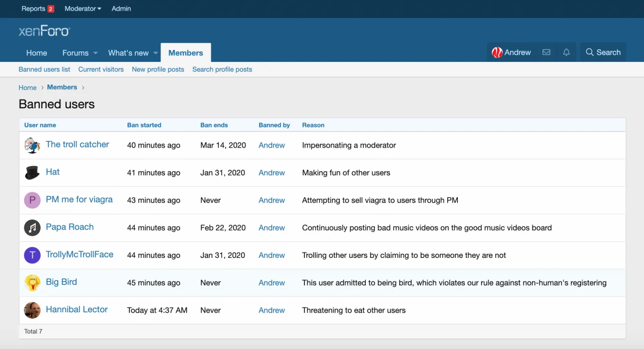644x349 pixels.
Task: Open The troll catcher's avatar
Action: click(32, 145)
